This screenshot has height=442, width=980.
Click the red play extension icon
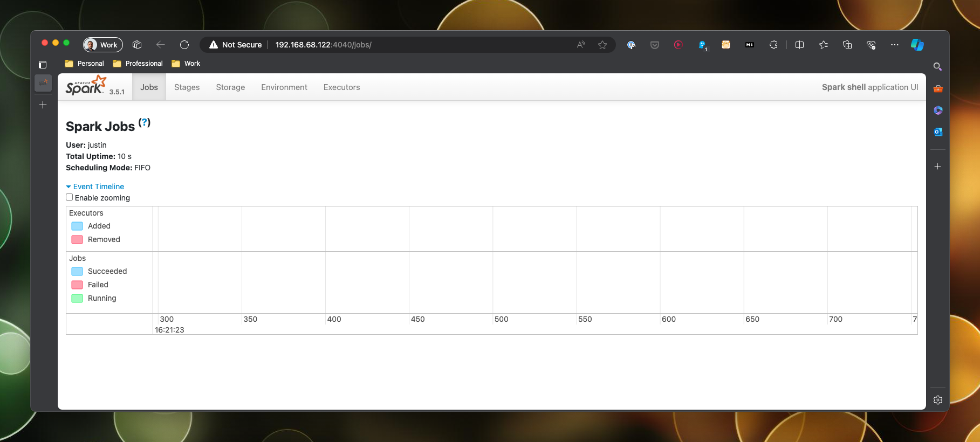(x=679, y=45)
